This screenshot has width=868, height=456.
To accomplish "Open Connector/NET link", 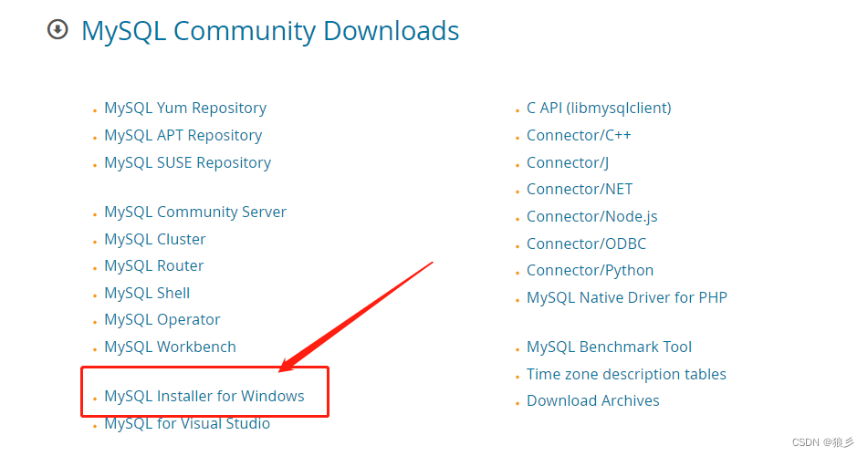I will point(580,190).
